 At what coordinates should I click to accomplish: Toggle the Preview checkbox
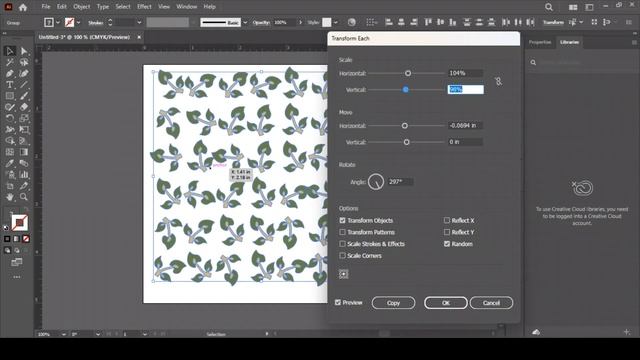(338, 302)
